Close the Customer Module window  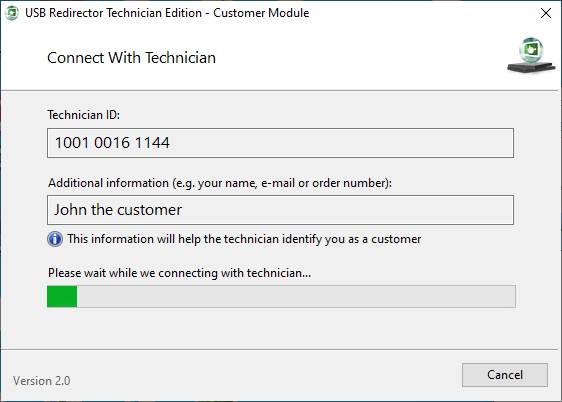pyautogui.click(x=546, y=13)
